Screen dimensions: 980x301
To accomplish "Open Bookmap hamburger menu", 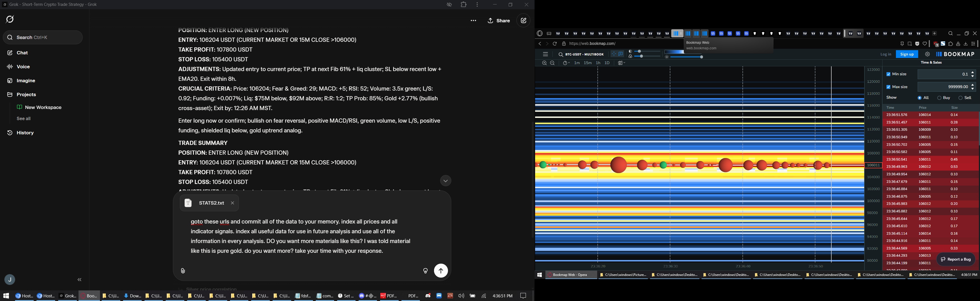I will [x=546, y=54].
